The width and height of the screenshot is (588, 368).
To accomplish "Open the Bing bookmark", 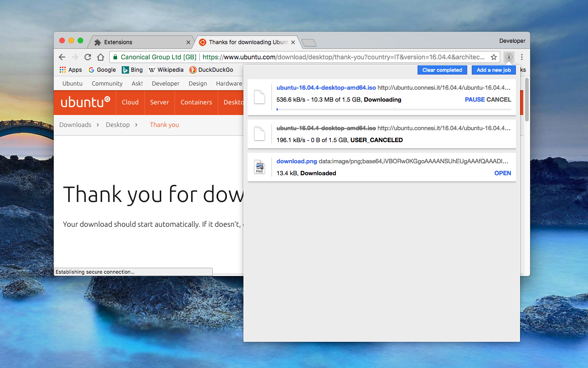I will tap(132, 69).
